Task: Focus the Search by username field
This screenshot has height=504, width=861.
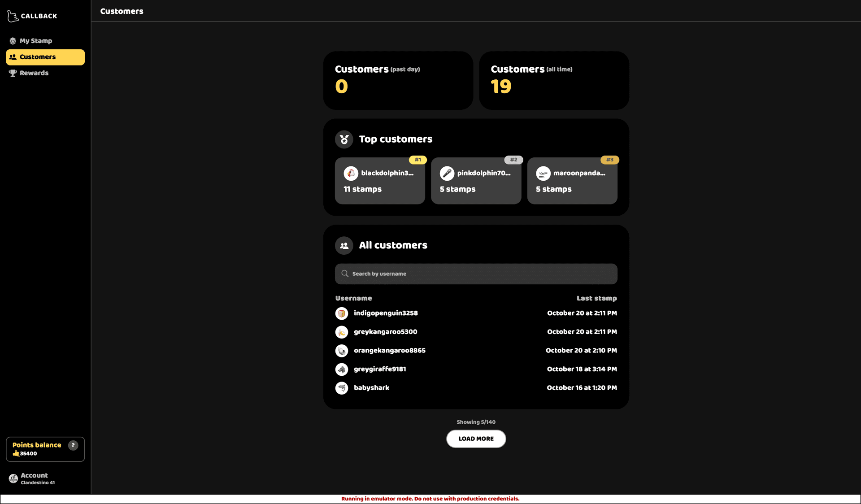Action: point(476,274)
